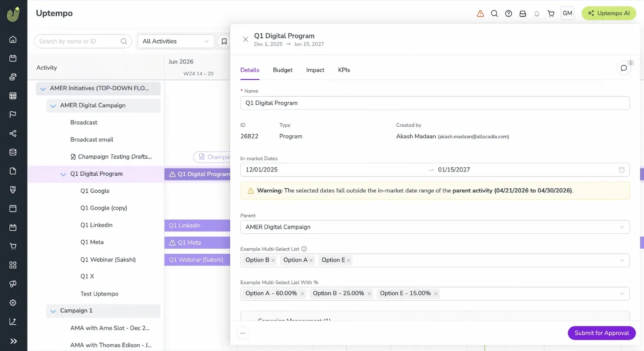Open the shopping cart icon in left navigation
644x351 pixels.
click(x=13, y=246)
